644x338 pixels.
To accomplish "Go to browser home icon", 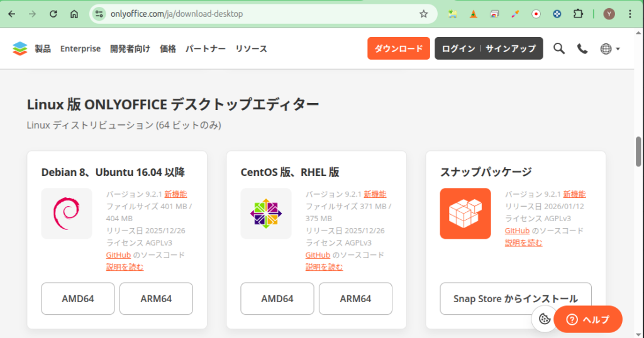I will 74,14.
